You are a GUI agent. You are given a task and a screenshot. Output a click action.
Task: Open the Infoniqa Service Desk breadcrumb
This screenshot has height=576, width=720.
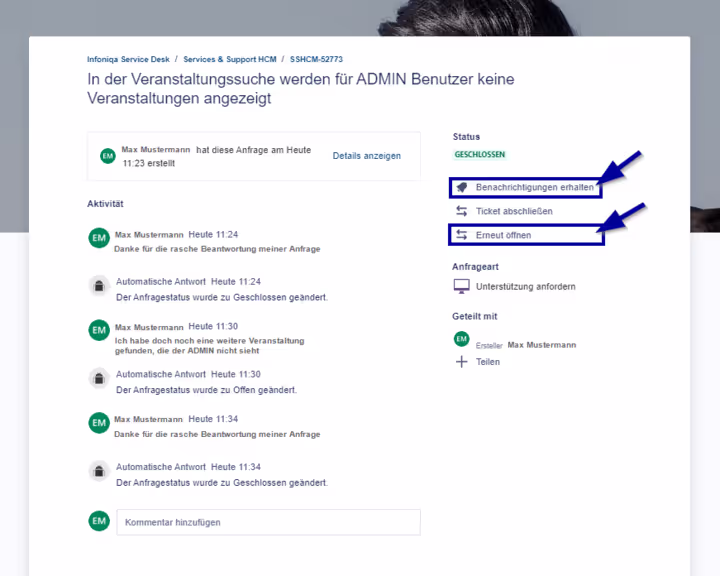[x=128, y=59]
